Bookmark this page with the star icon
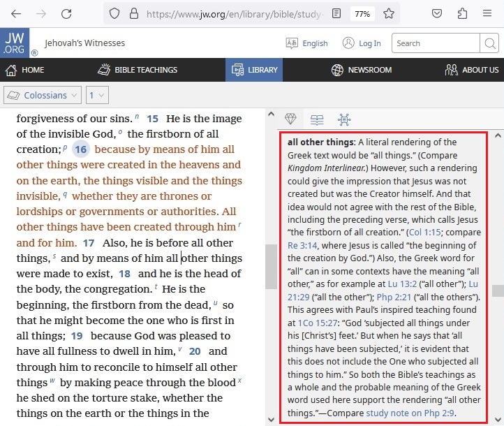 click(x=389, y=13)
